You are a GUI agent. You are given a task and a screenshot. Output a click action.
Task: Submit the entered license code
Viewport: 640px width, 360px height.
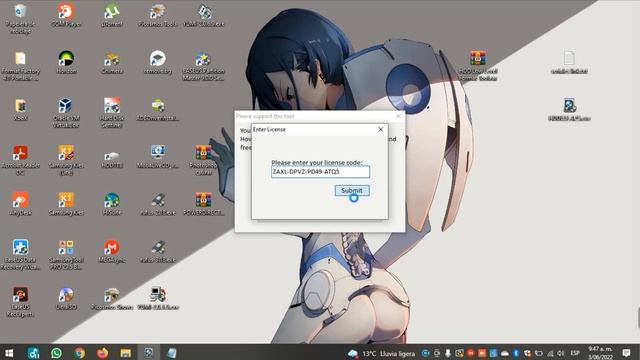[352, 191]
